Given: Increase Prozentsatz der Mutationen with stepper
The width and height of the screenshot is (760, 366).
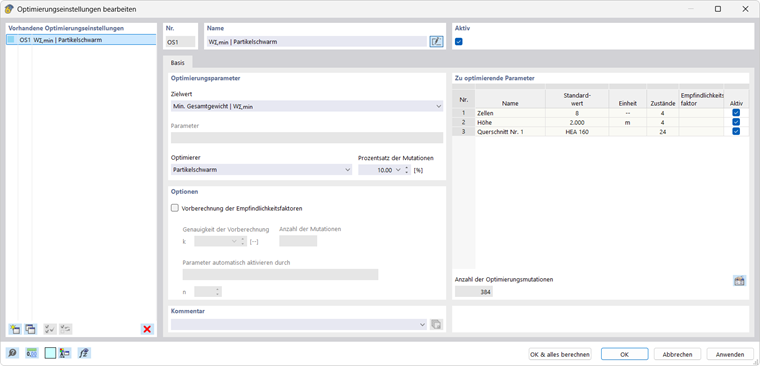Looking at the screenshot, I should point(407,168).
